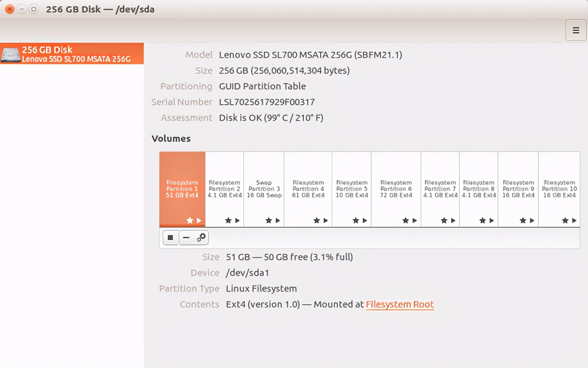Click the star icon on Swap Partition 3

[x=269, y=221]
